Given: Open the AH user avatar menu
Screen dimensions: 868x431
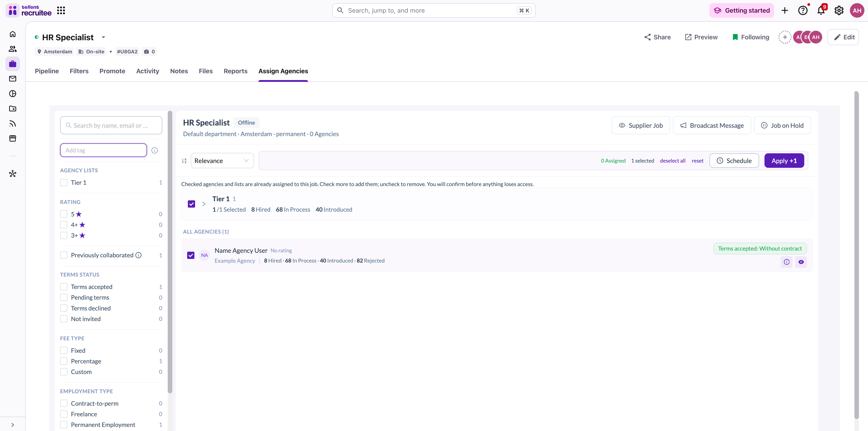Looking at the screenshot, I should 857,10.
